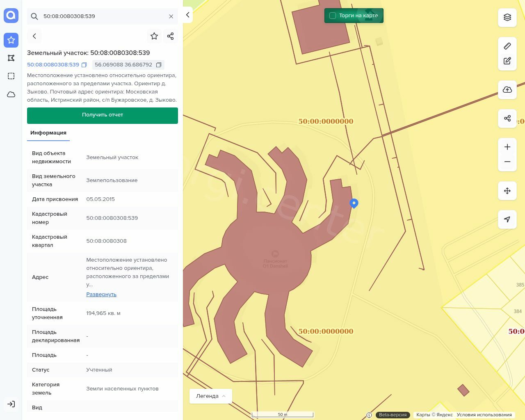The width and height of the screenshot is (525, 420).
Task: Open login from sidebar bottom icon
Action: click(11, 404)
